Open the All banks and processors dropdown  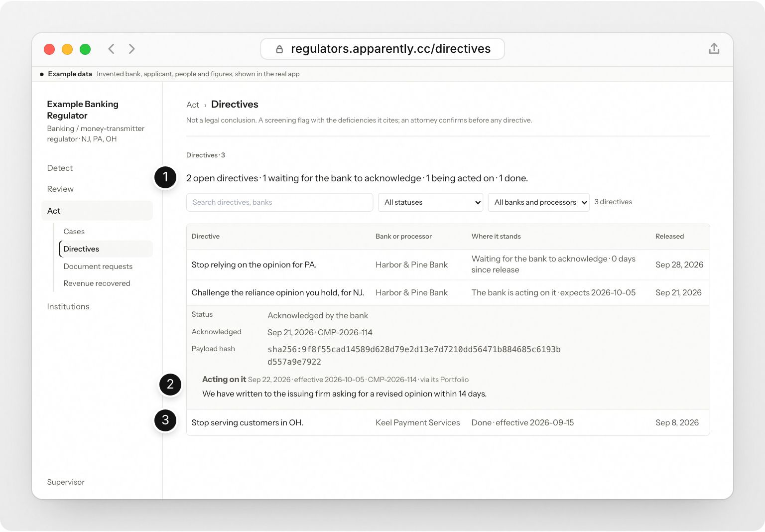538,202
